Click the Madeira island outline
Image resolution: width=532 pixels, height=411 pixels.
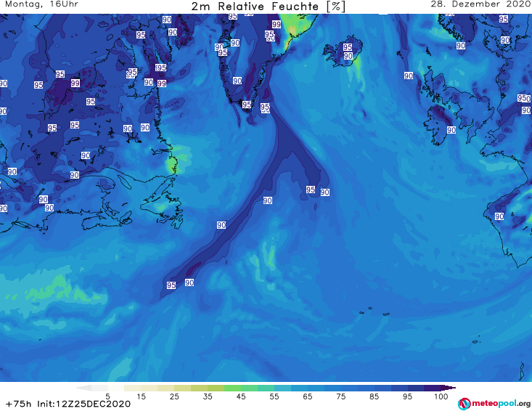coord(476,341)
